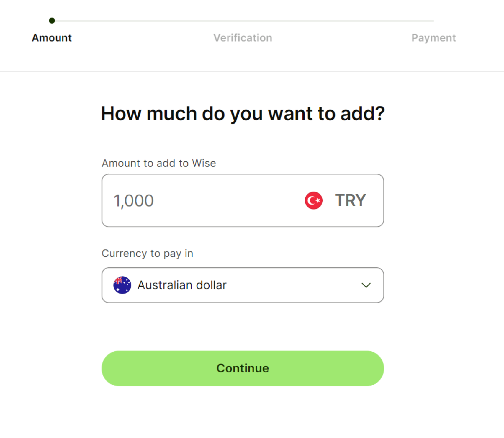Click the 'How much do you want to add?' heading
The image size is (504, 438).
coord(243,114)
